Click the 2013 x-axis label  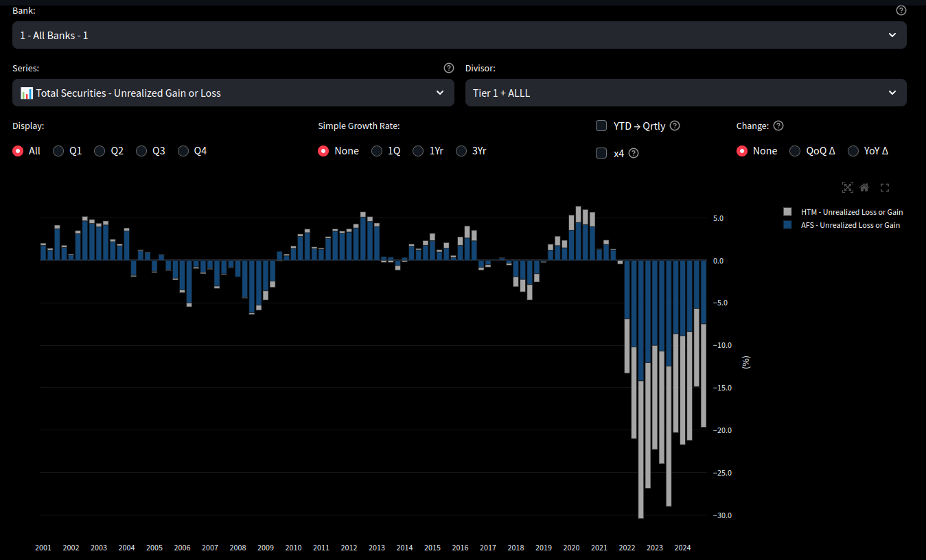377,548
